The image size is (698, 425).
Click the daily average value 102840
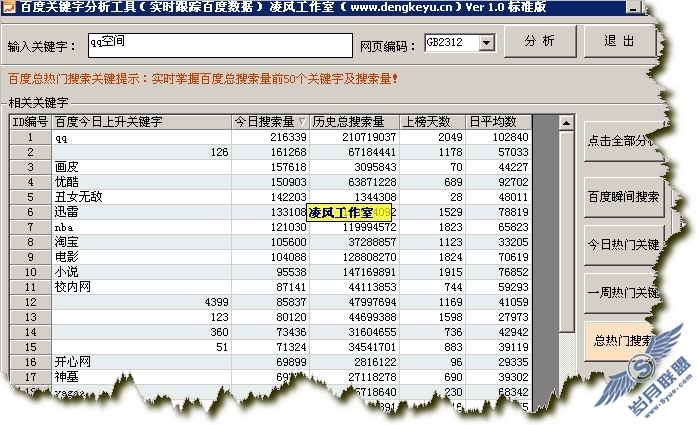499,138
